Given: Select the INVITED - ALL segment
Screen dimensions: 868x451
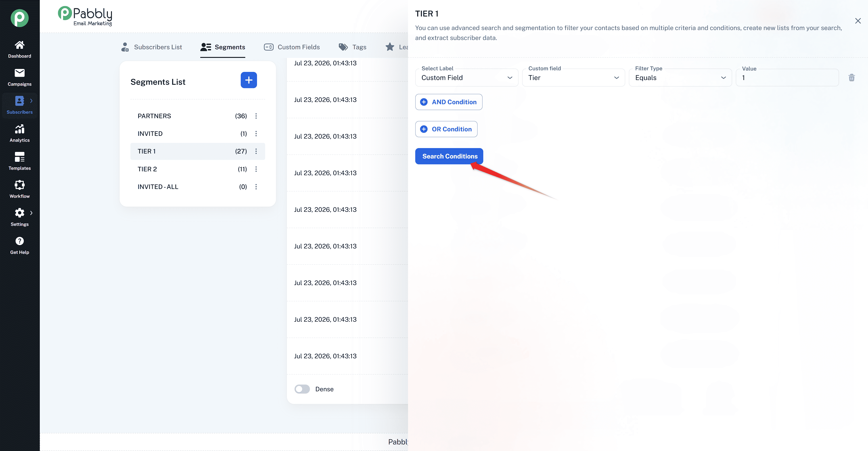Looking at the screenshot, I should (198, 187).
